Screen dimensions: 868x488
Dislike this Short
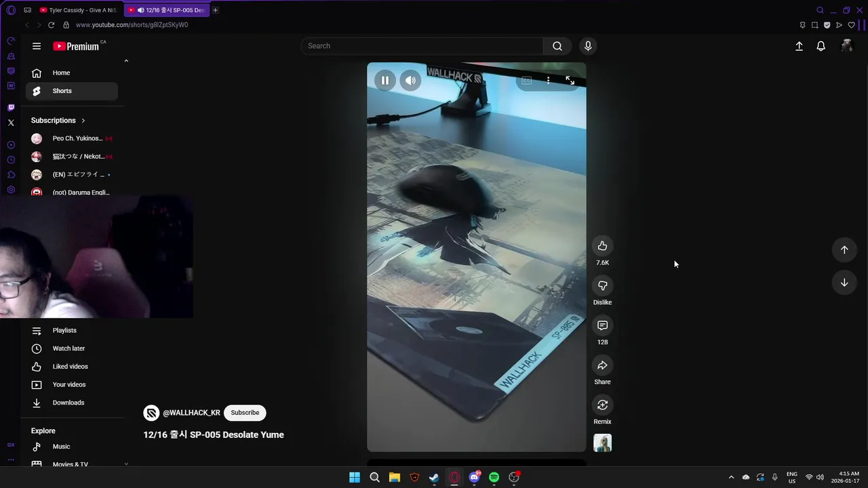click(x=602, y=285)
